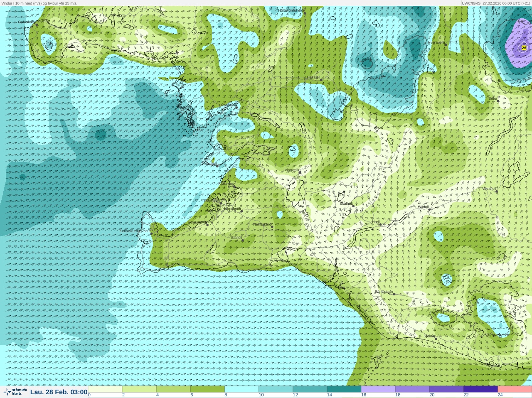Click the Húsafell station label
Image resolution: width=532 pixels, height=398 pixels.
pyautogui.click(x=313, y=77)
